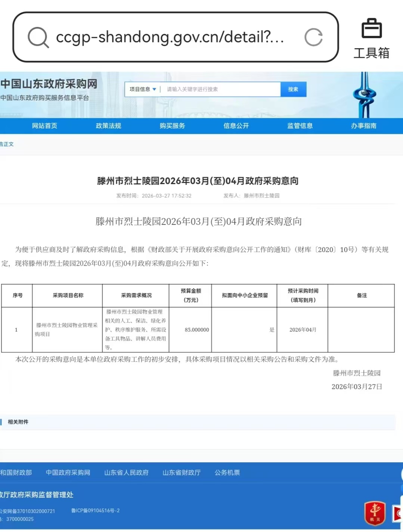Open the 信息公开 navigation item
This screenshot has height=532, width=403.
pos(236,126)
